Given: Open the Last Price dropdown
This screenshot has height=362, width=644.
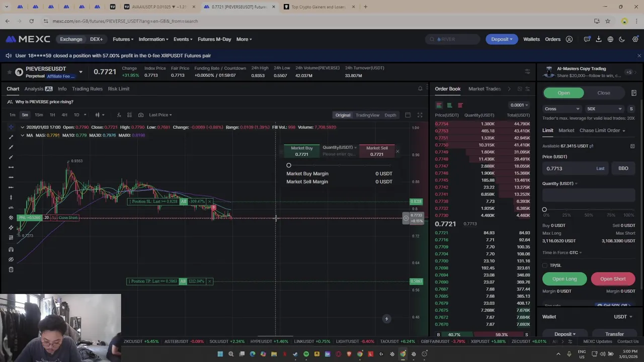Looking at the screenshot, I should pyautogui.click(x=160, y=115).
